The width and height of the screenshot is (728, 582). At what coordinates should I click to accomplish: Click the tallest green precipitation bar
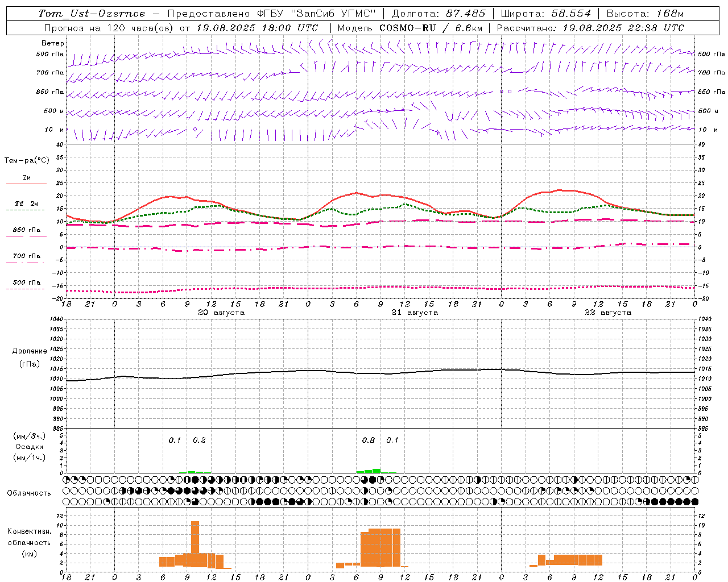(x=377, y=471)
